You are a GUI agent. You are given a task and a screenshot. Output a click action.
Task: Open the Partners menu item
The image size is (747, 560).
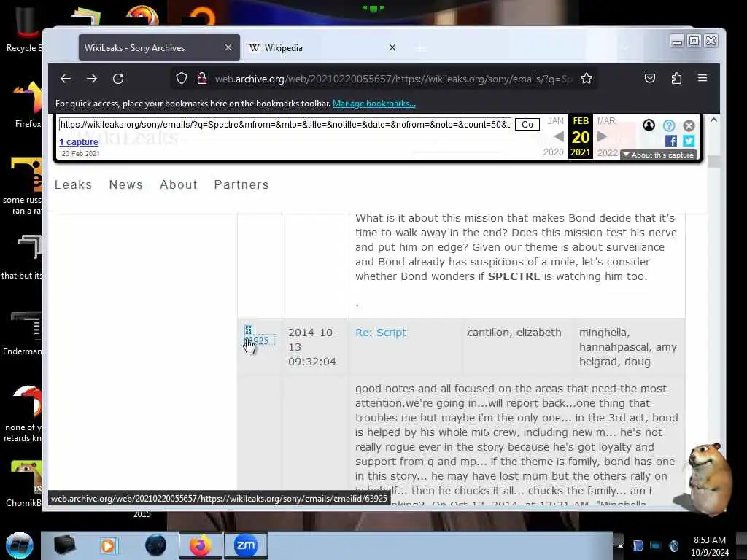[x=241, y=184]
